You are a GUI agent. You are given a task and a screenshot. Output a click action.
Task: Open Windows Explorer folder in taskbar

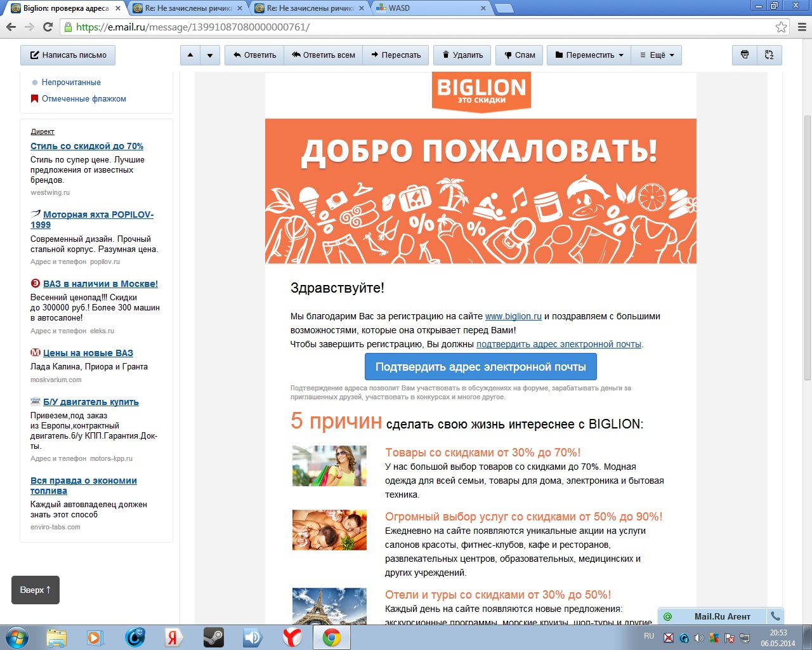tap(56, 637)
